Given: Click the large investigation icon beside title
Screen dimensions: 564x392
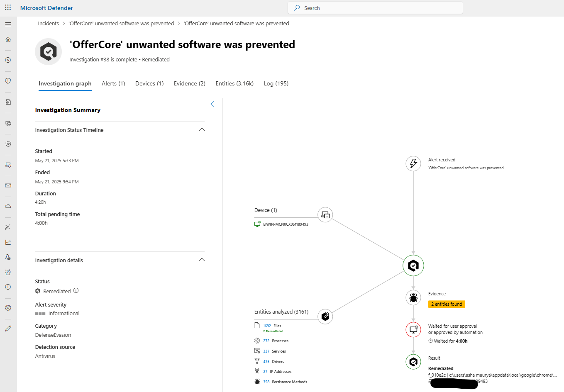Looking at the screenshot, I should click(x=48, y=52).
